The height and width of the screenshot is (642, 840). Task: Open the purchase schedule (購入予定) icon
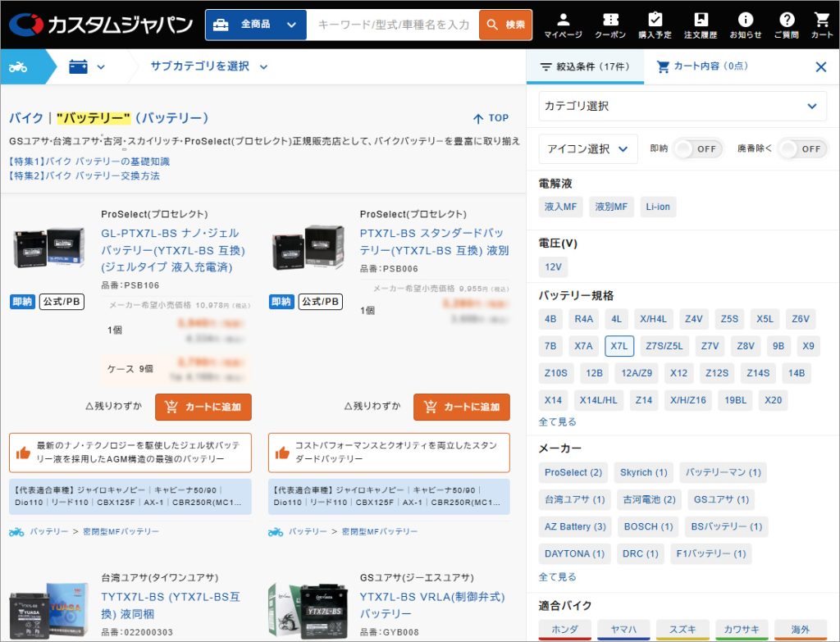[655, 25]
